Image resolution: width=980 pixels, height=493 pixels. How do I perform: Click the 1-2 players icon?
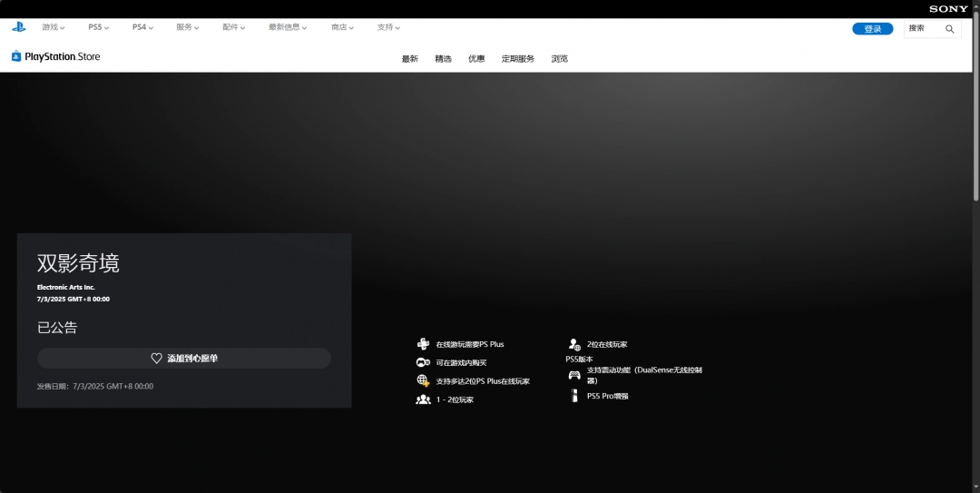click(x=423, y=399)
